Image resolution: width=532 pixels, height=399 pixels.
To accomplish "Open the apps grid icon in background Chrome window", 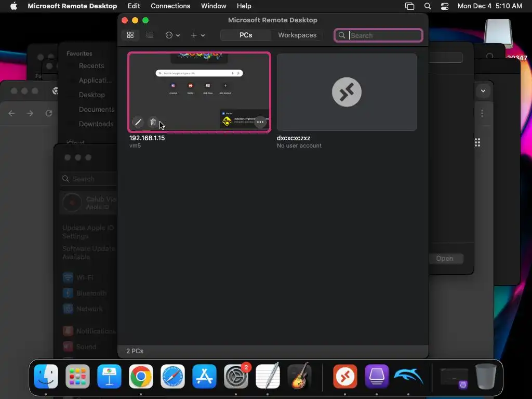I will click(477, 142).
